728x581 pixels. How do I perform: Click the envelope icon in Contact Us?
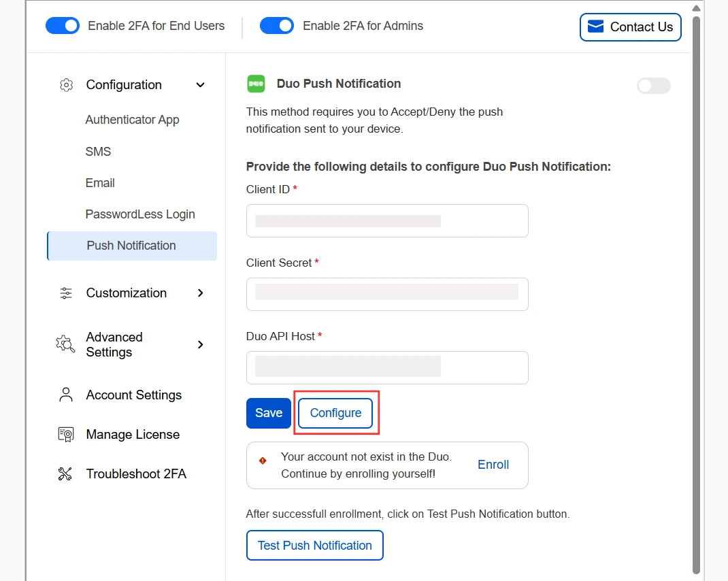coord(596,27)
